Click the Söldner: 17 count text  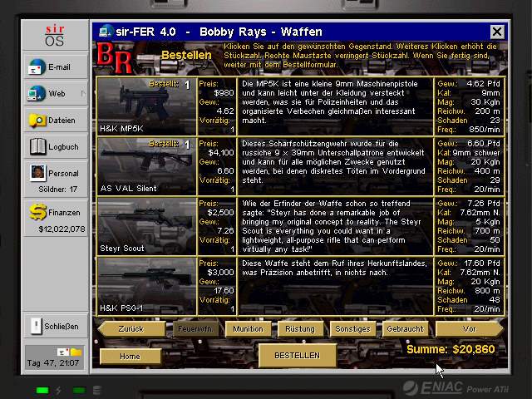tap(57, 190)
